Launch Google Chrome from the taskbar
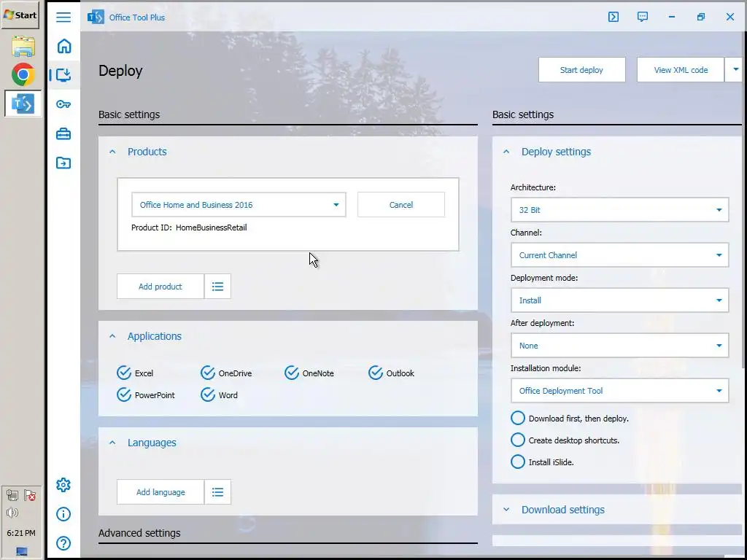Viewport: 747px width, 560px height. 23,75
